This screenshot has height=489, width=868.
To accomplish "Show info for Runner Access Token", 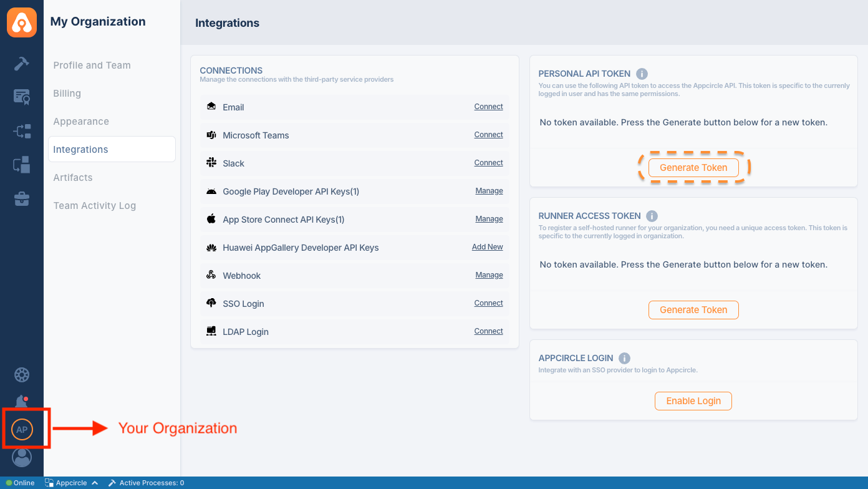I will pyautogui.click(x=652, y=216).
